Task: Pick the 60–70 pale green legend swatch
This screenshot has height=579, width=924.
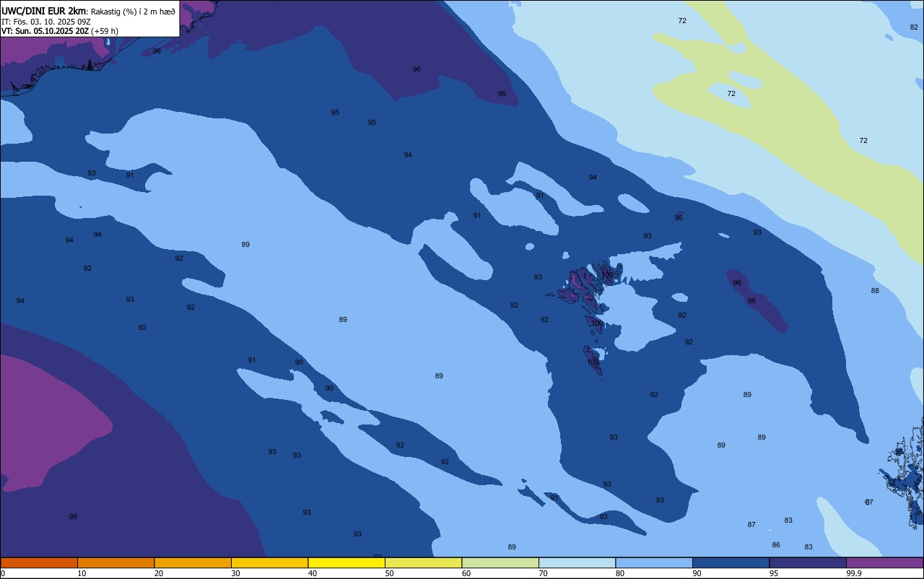Action: pos(500,562)
